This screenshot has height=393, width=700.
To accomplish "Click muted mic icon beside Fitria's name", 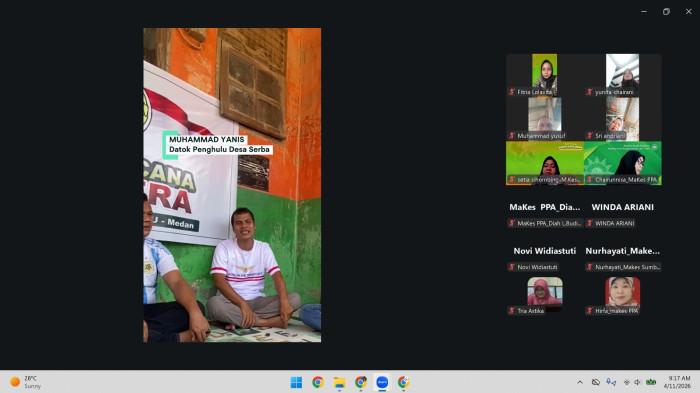I will pyautogui.click(x=512, y=92).
